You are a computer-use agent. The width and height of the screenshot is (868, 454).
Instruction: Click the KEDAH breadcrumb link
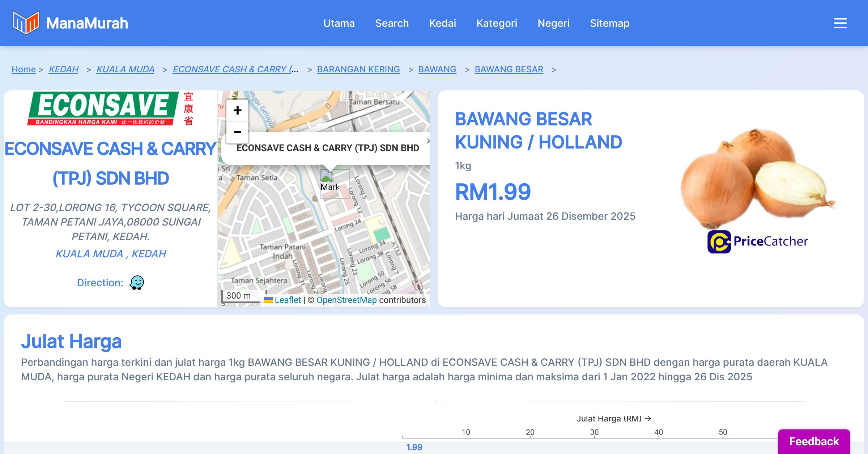63,69
